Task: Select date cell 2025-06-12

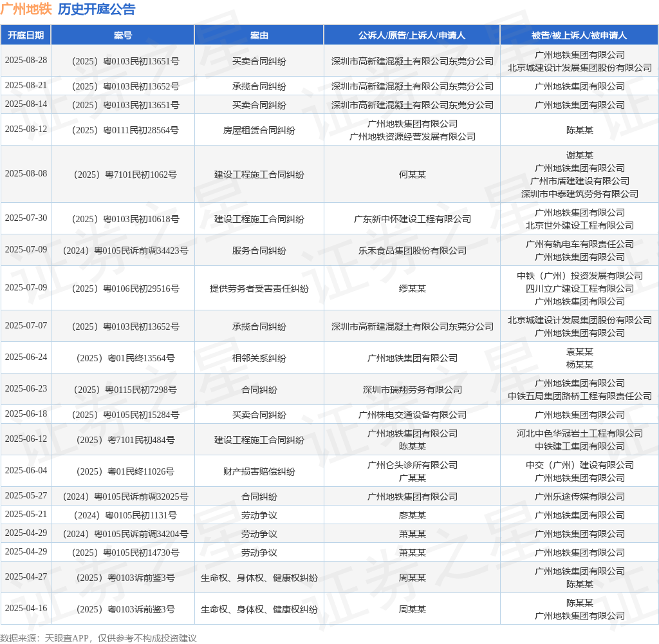Action: click(26, 439)
